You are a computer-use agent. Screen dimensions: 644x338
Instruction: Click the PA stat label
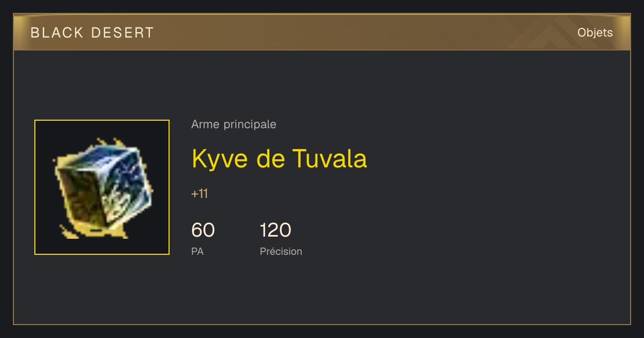(x=197, y=251)
